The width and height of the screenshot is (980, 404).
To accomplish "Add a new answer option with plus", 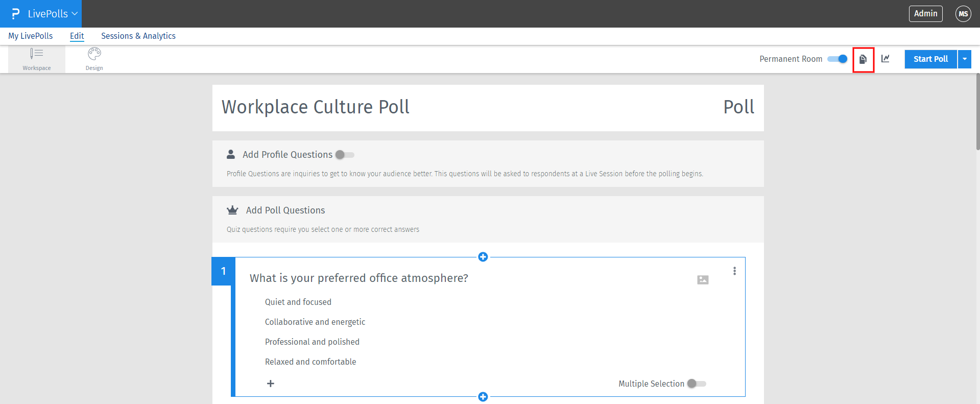I will (x=271, y=384).
